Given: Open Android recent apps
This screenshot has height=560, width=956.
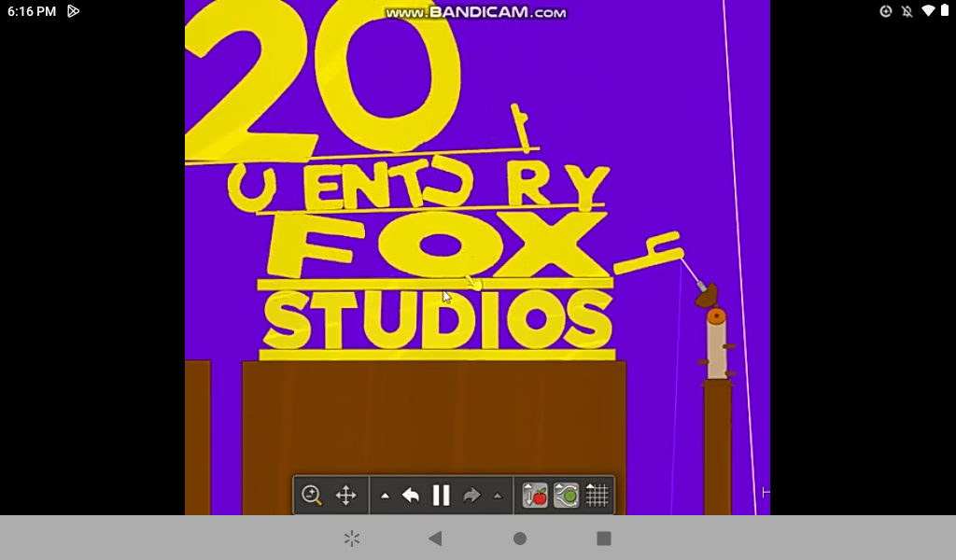Looking at the screenshot, I should click(604, 539).
